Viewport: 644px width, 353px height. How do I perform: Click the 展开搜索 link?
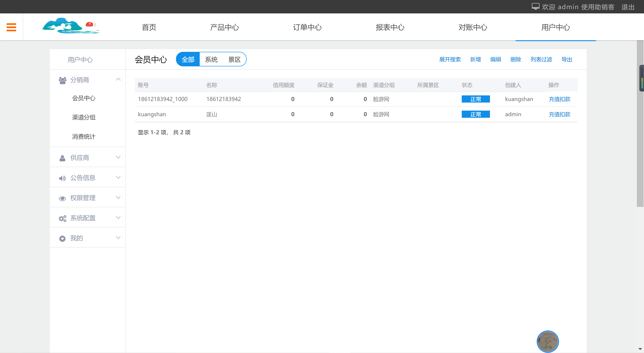(450, 59)
